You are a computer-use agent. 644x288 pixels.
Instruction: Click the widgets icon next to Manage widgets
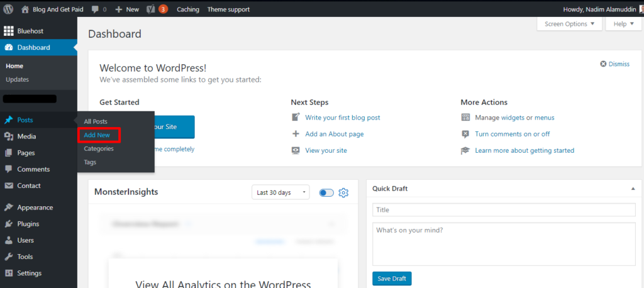tap(465, 118)
